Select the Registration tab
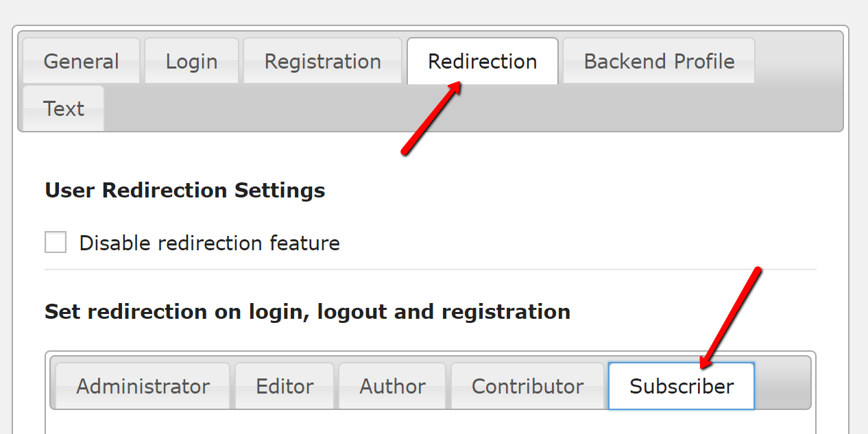The image size is (868, 434). [x=322, y=61]
